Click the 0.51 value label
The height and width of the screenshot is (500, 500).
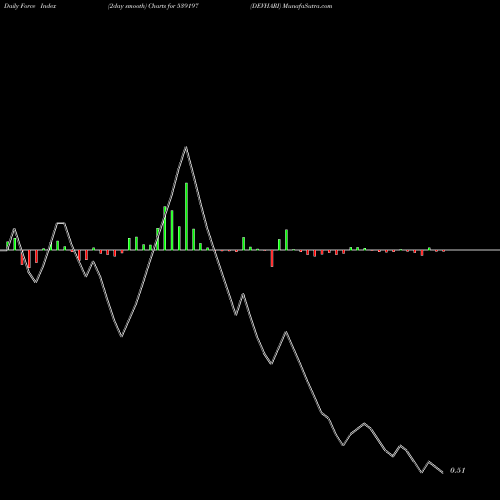[x=457, y=470]
